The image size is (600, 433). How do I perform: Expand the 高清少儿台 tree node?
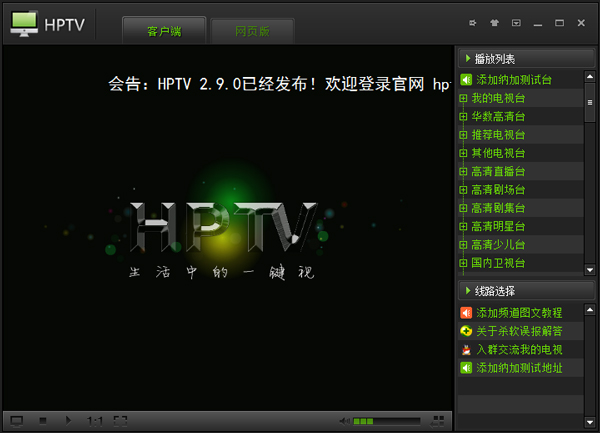(x=463, y=245)
